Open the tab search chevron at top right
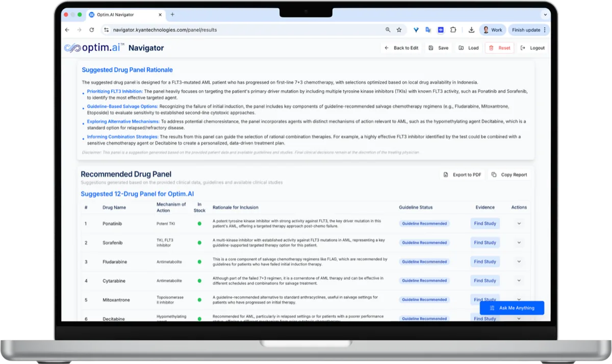This screenshot has height=364, width=612. (x=545, y=15)
